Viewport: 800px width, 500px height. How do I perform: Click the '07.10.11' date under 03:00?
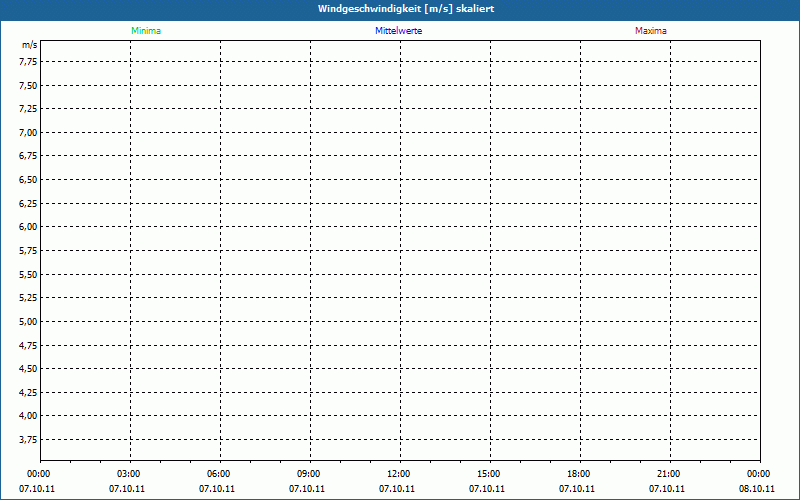tap(127, 489)
